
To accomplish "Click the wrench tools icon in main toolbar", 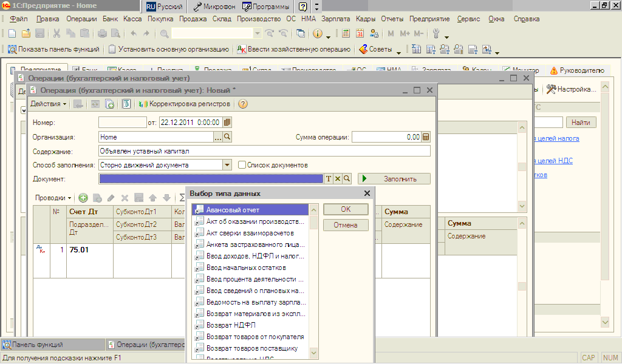I will click(x=436, y=33).
